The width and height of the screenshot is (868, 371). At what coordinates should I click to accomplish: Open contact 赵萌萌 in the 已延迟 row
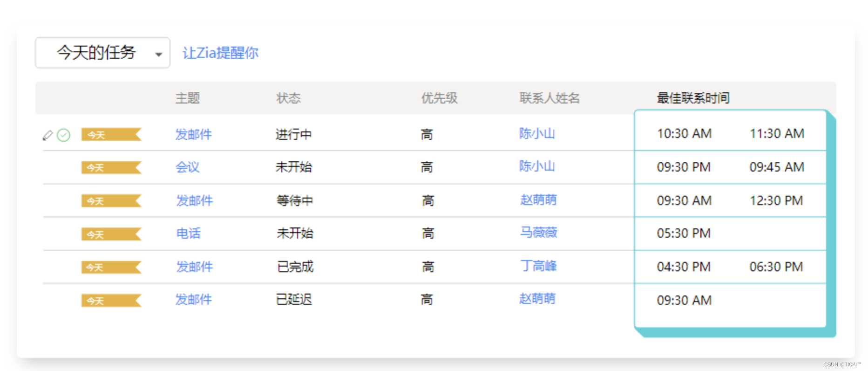pos(537,299)
